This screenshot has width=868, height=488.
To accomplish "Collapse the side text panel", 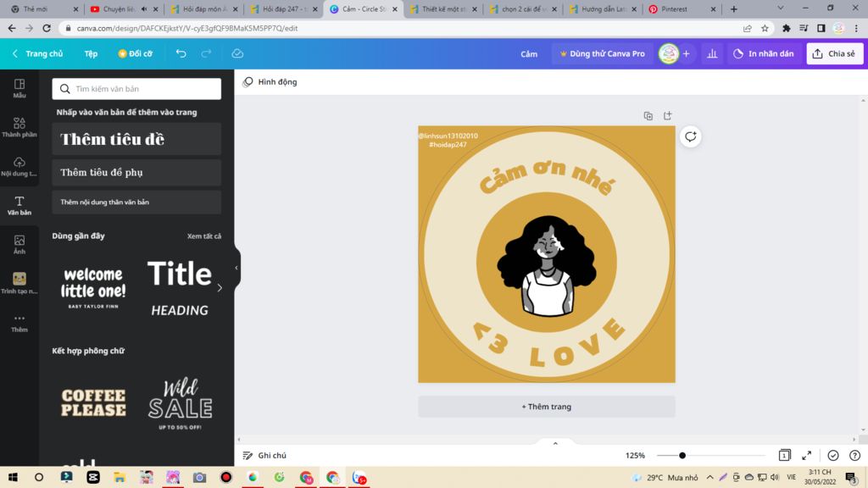I will [x=236, y=268].
